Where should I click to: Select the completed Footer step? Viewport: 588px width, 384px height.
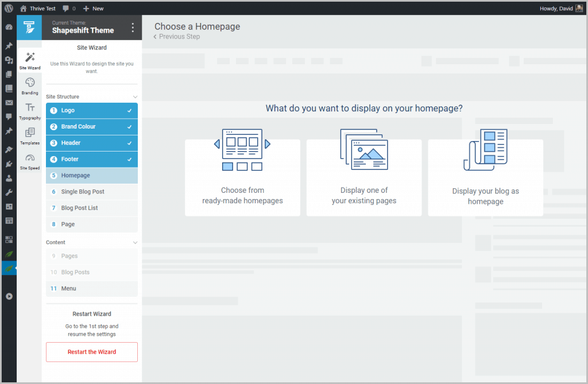(x=91, y=159)
